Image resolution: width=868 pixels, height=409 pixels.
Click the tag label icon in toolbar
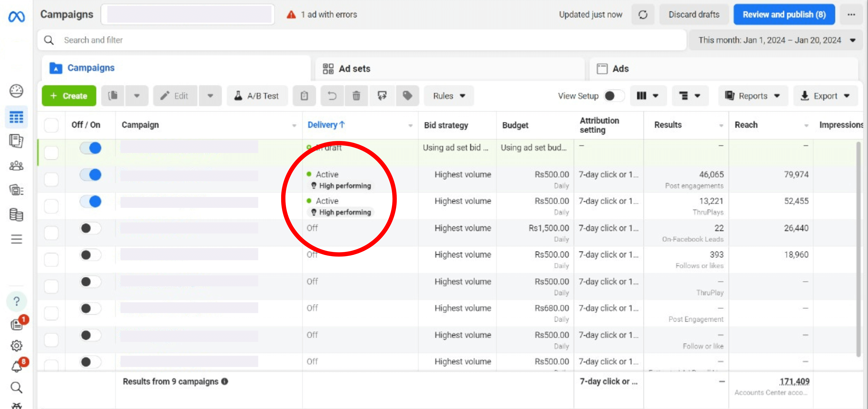click(x=407, y=96)
